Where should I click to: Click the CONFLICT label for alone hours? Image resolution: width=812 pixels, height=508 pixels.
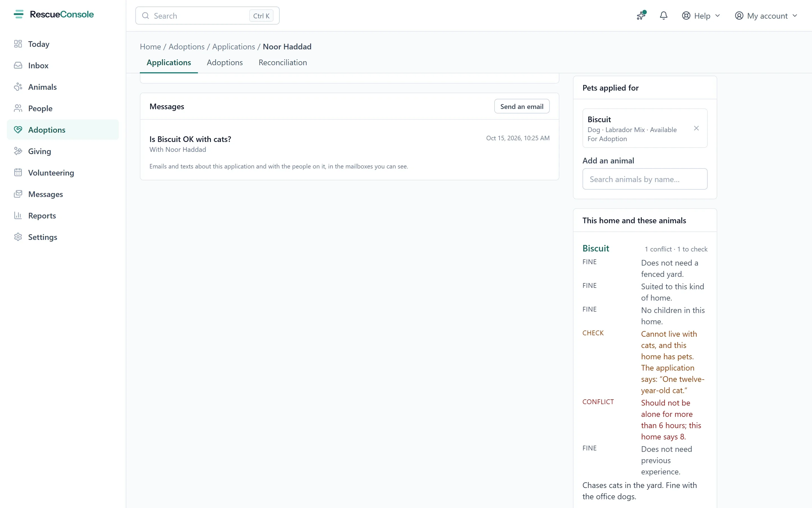pyautogui.click(x=598, y=402)
